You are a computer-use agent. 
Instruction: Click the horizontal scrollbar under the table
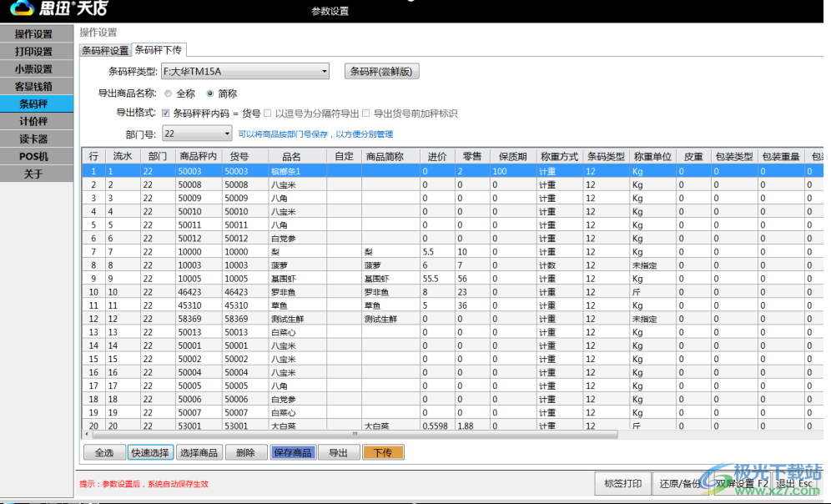355,434
